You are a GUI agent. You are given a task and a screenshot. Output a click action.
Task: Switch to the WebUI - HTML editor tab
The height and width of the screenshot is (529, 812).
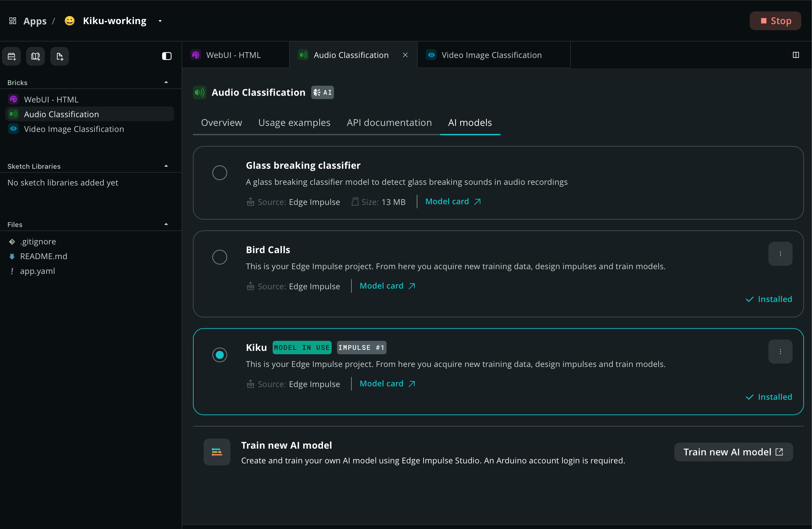[x=235, y=55]
